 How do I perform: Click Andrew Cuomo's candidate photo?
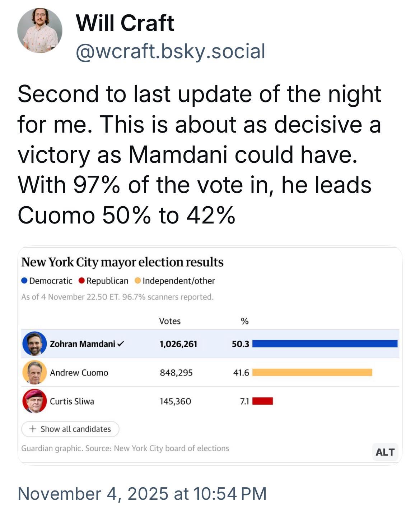point(34,373)
